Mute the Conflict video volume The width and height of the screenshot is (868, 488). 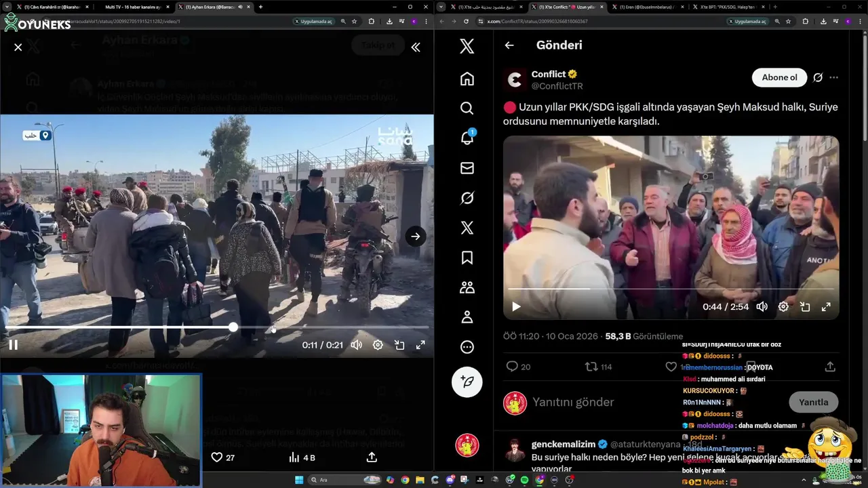pyautogui.click(x=762, y=306)
